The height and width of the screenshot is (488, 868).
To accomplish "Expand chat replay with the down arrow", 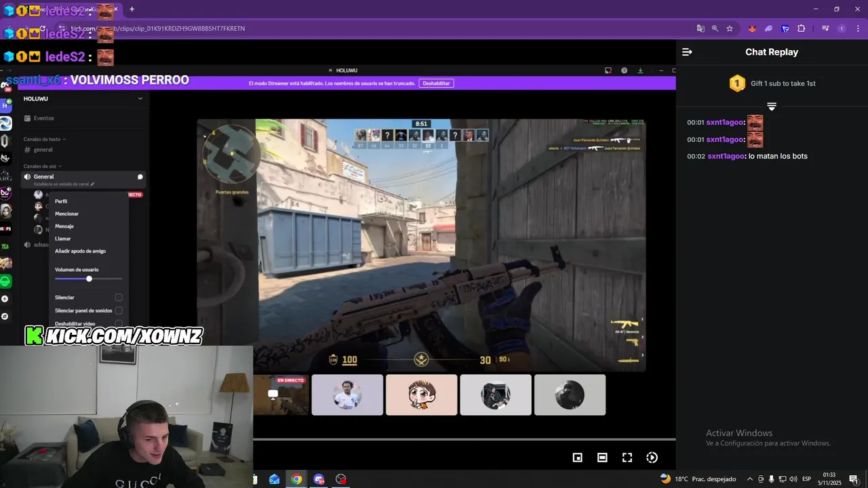I will click(x=772, y=106).
